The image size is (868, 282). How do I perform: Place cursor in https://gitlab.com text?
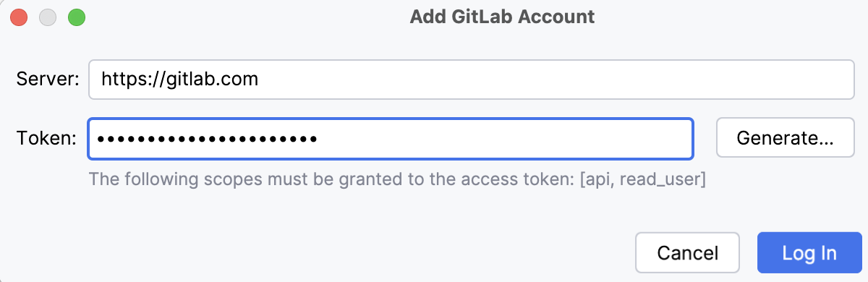[x=179, y=79]
